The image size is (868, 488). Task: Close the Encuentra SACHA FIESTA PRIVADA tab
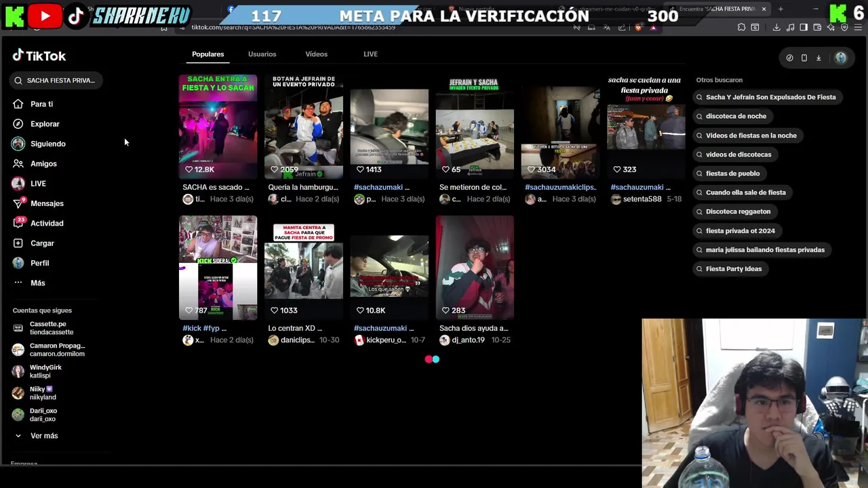pos(764,9)
